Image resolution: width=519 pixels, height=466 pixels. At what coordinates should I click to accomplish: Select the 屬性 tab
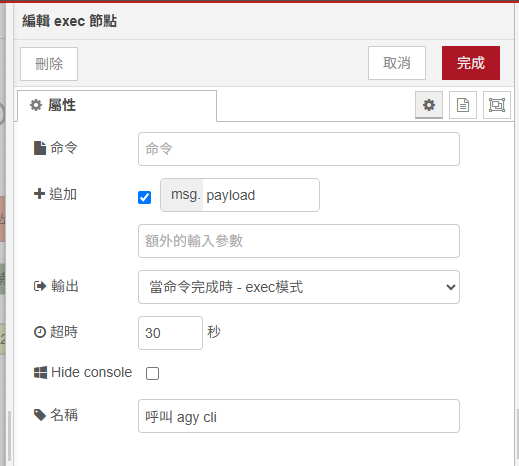pos(117,105)
